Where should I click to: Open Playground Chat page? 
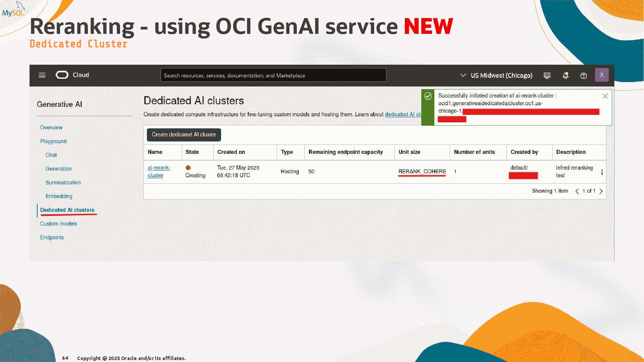[x=51, y=155]
